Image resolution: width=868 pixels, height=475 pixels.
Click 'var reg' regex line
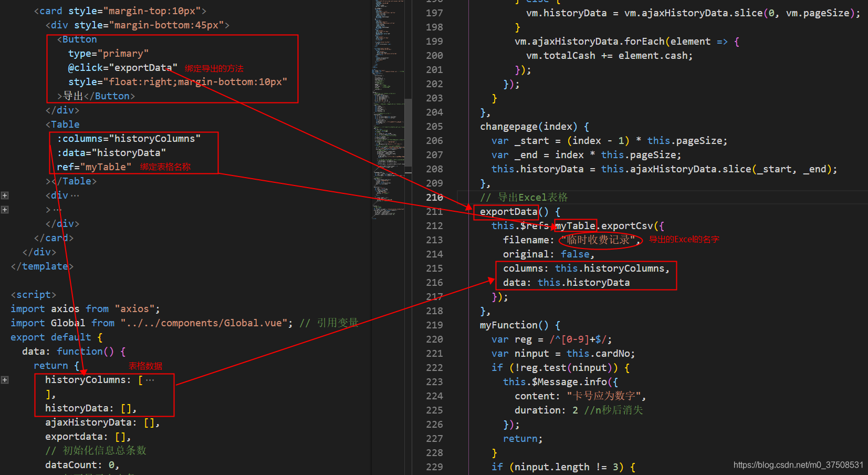pos(551,339)
